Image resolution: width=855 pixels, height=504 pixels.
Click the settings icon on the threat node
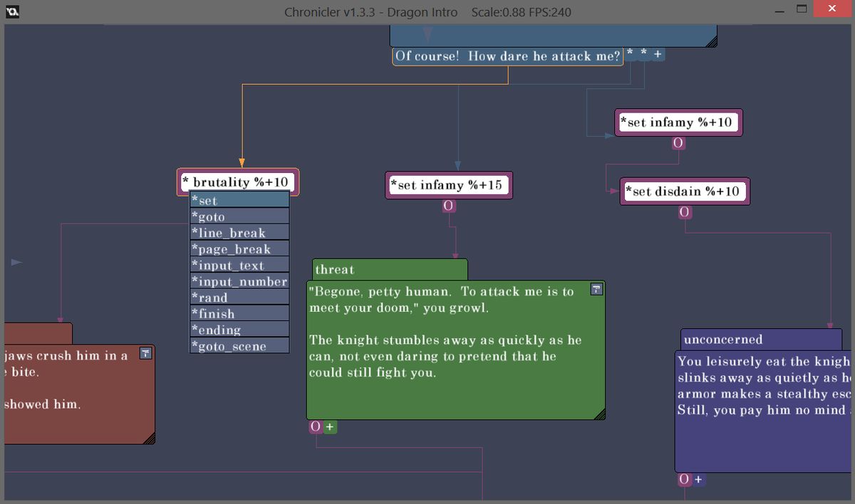pos(597,289)
